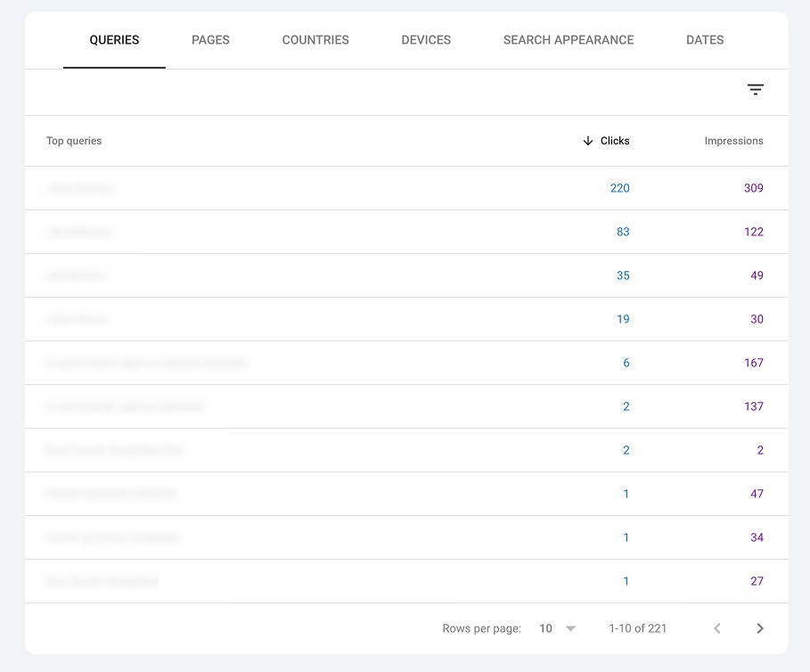Viewport: 810px width, 672px height.
Task: Select the QUERIES tab
Action: tap(113, 40)
